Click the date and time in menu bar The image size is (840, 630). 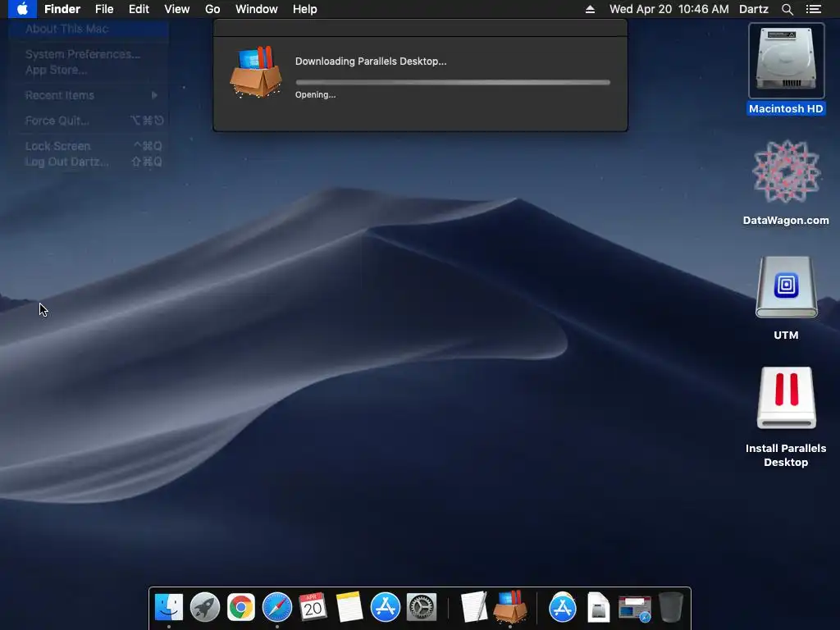click(669, 9)
